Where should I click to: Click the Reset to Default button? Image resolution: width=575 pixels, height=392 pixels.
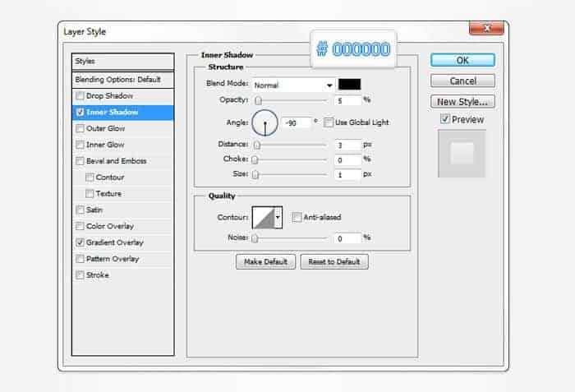coord(334,261)
